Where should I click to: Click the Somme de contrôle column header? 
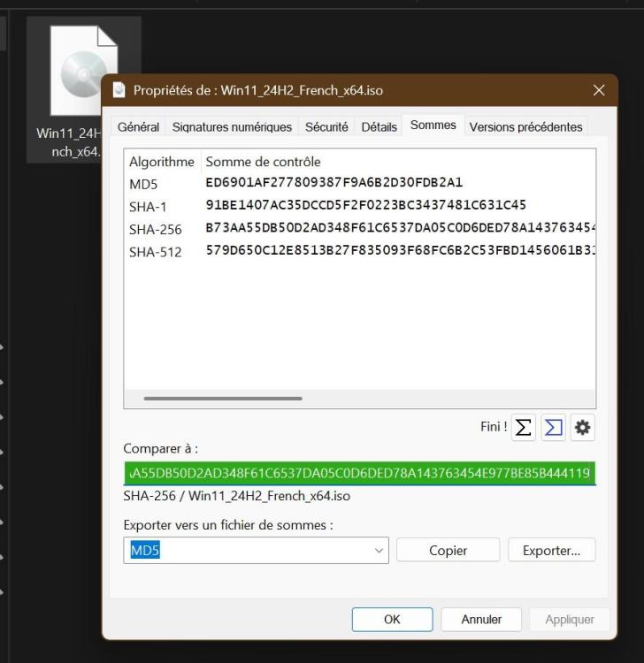point(263,162)
